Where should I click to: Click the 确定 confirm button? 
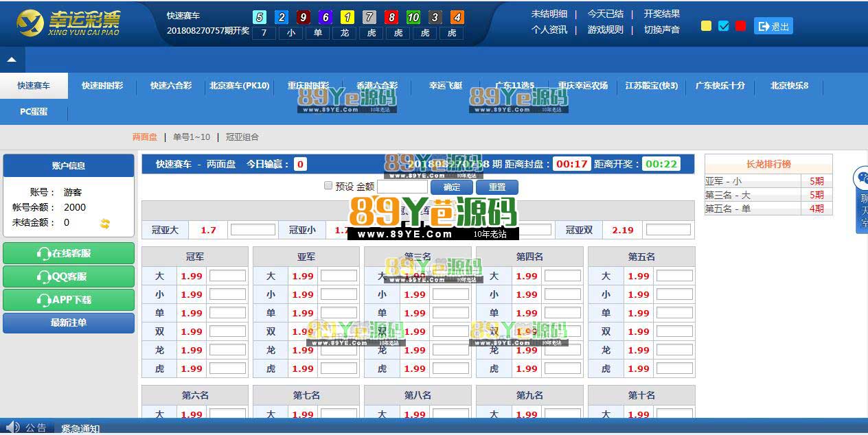453,187
